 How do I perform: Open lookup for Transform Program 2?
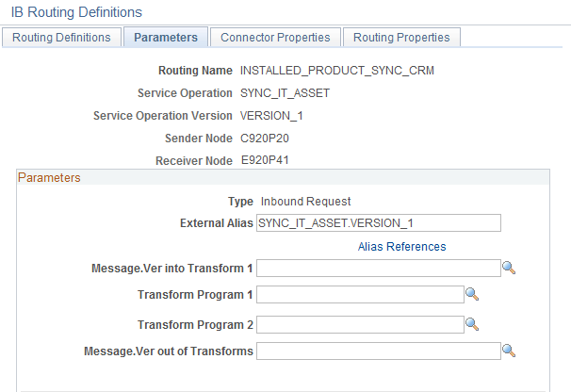pyautogui.click(x=473, y=324)
